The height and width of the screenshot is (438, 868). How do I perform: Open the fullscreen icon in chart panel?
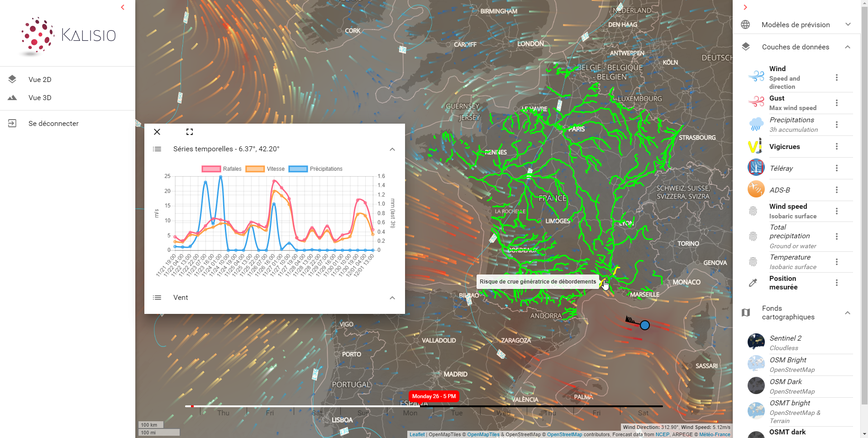(x=190, y=132)
